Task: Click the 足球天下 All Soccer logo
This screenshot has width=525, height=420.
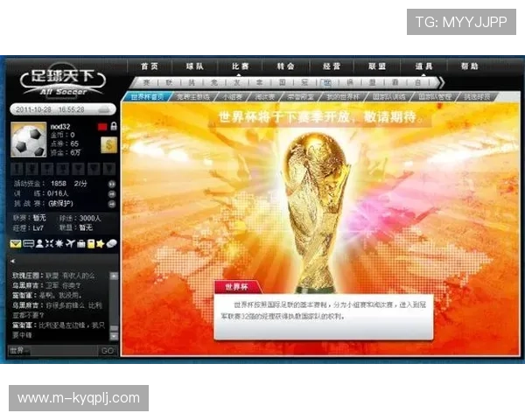Action: (63, 82)
